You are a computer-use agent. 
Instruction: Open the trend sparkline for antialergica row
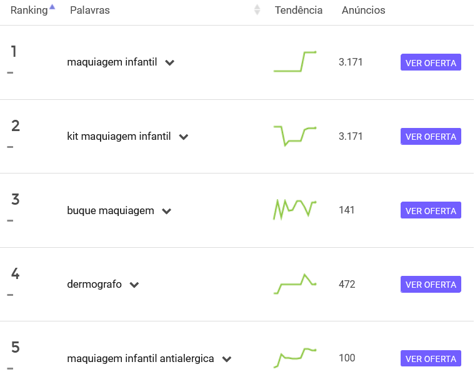click(295, 358)
